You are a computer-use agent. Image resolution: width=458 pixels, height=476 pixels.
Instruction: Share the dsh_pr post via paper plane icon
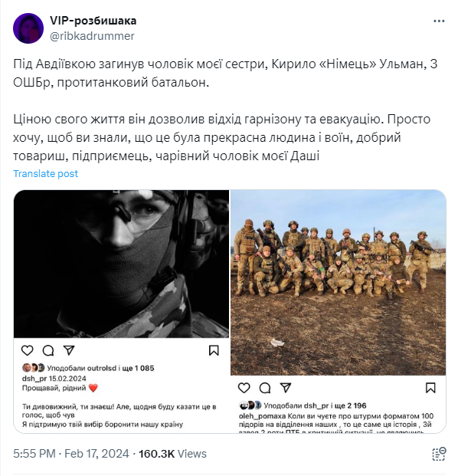(x=69, y=350)
